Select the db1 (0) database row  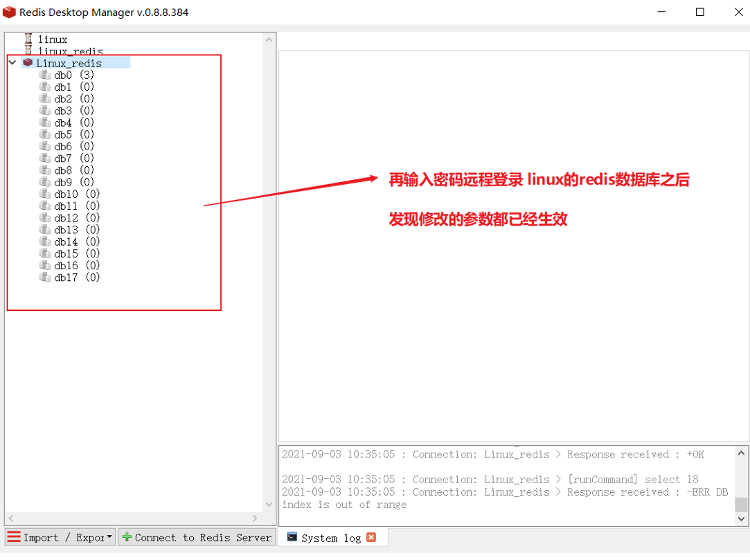pos(74,87)
